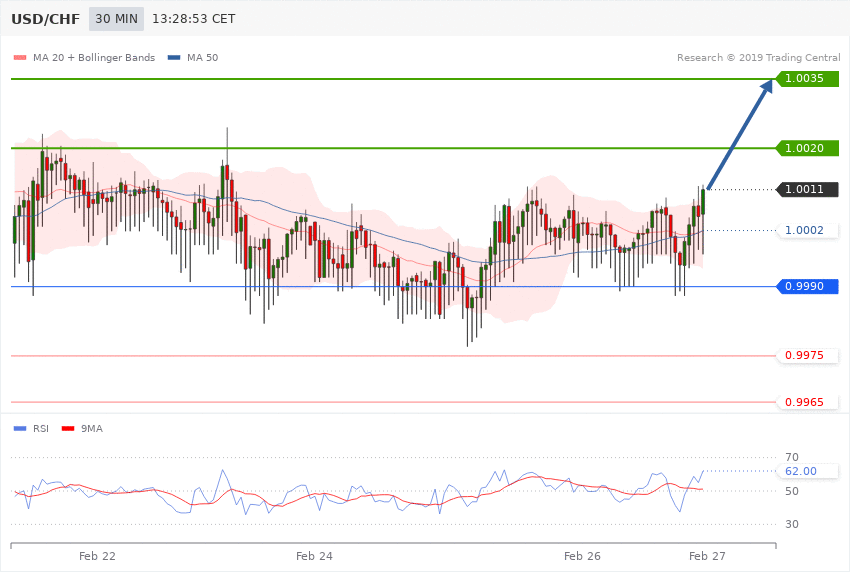
Task: Click the RSI 30 axis label
Action: 791,524
